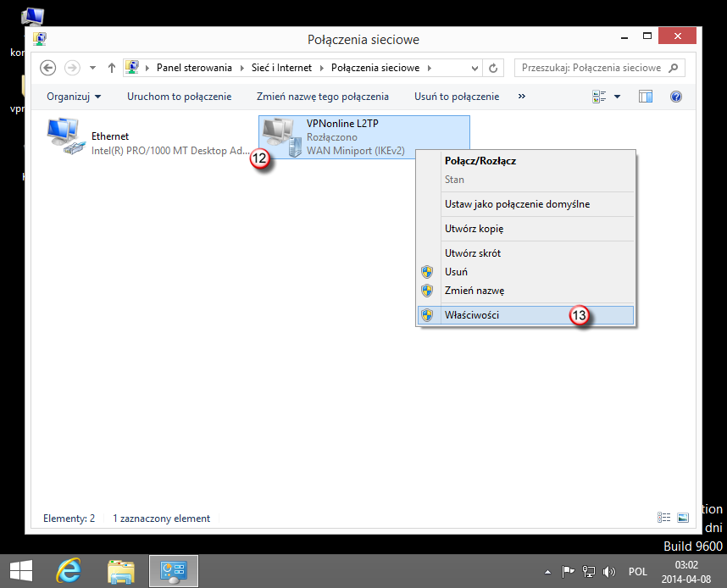
Task: Click Panel sterowania breadcrumb
Action: click(194, 68)
